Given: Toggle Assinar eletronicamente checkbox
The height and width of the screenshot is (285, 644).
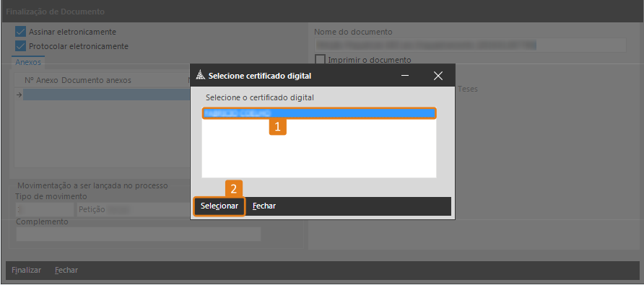Looking at the screenshot, I should [x=20, y=32].
